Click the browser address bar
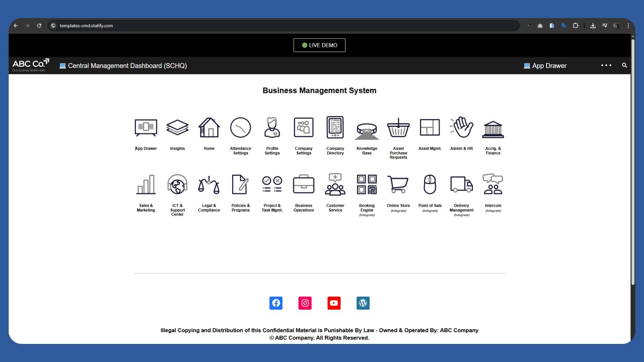The image size is (644, 362). click(282, 26)
